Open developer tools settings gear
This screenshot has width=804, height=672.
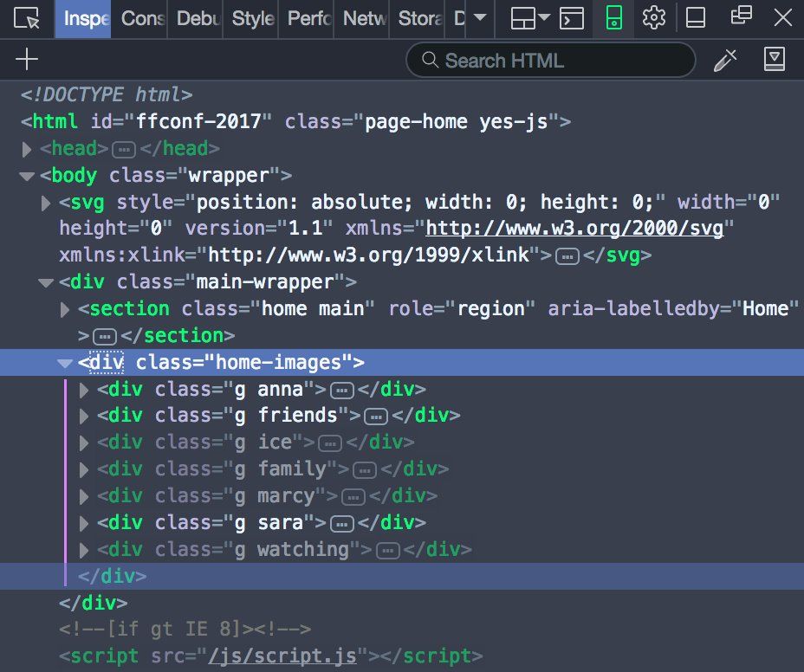pyautogui.click(x=654, y=18)
